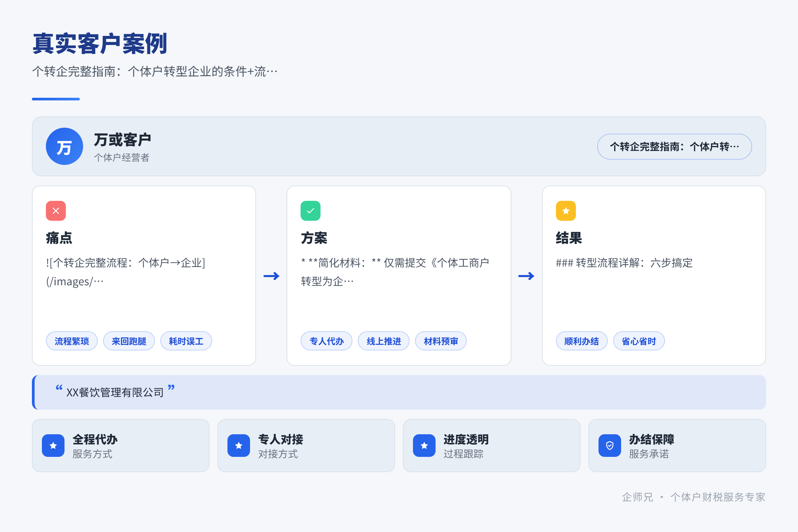This screenshot has height=532, width=798.
Task: Click the 对接方式 label
Action: tap(278, 454)
